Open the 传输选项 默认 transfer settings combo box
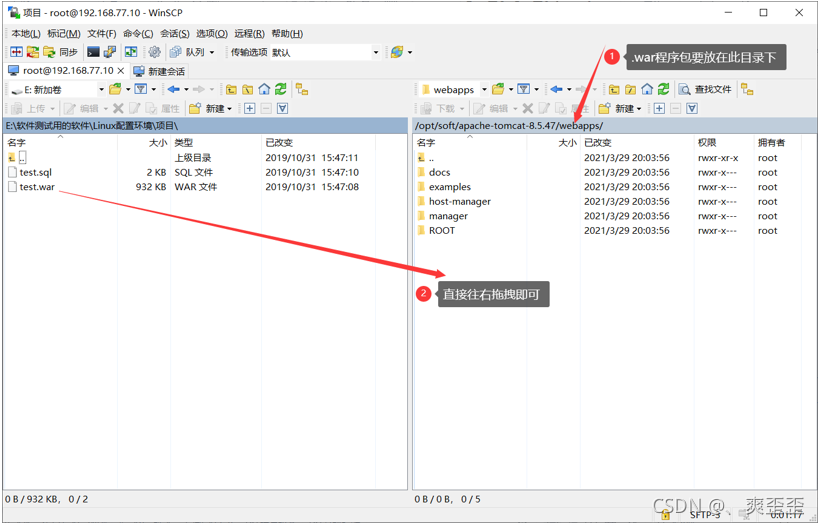Image resolution: width=819 pixels, height=525 pixels. pos(325,52)
